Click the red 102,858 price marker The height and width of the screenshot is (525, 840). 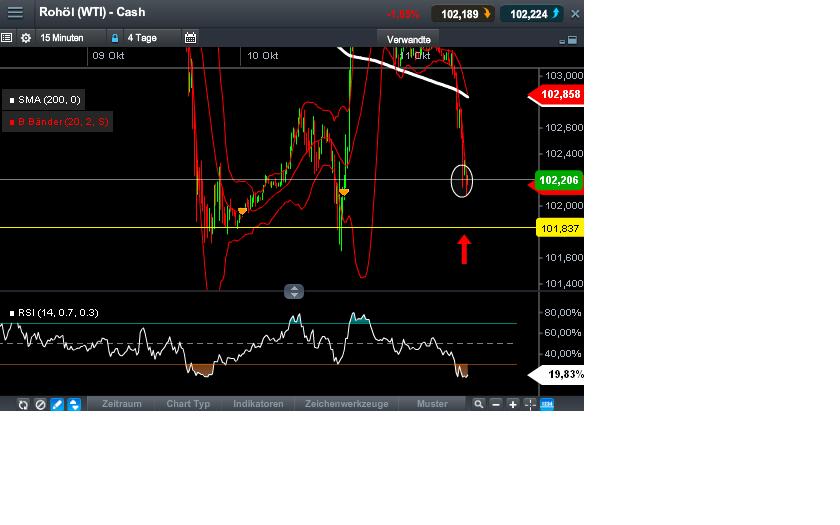pyautogui.click(x=556, y=95)
